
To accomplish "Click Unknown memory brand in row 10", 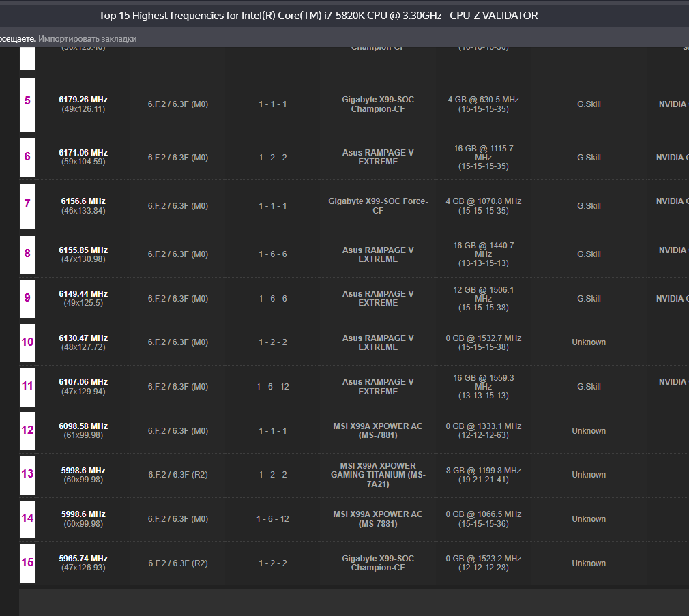I will click(589, 342).
